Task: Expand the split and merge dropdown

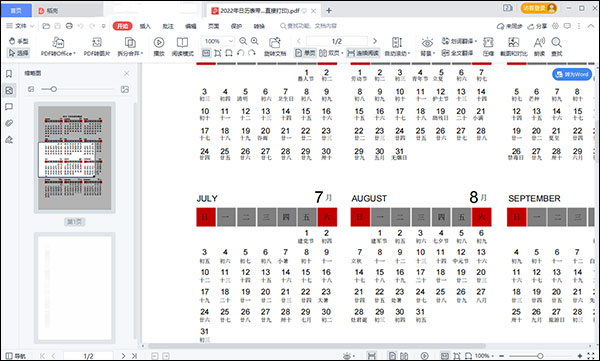Action: (130, 46)
